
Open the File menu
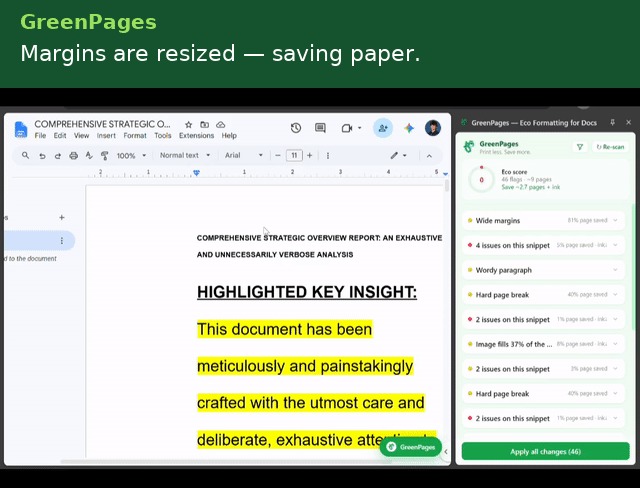coord(40,135)
